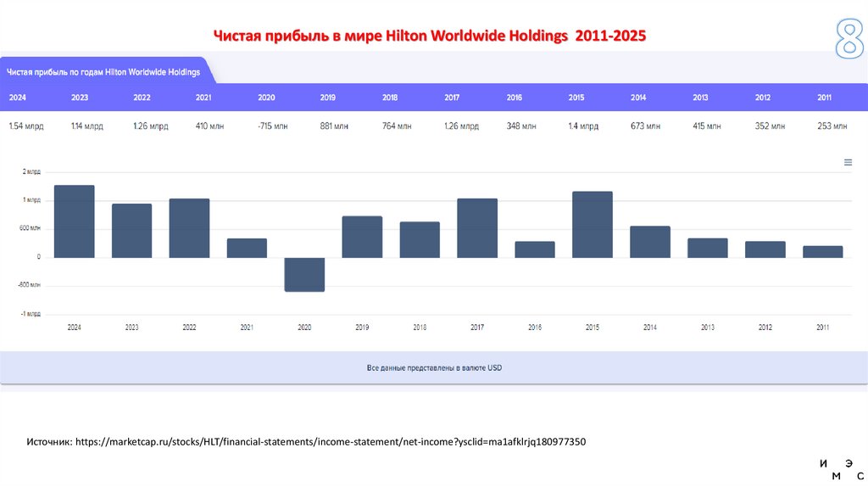
Task: Open the chart hamburger menu icon
Action: 848,162
